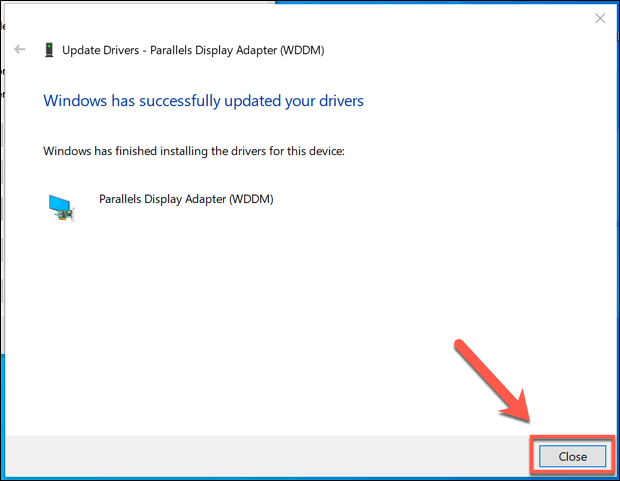Dismiss the dialog with the X button
This screenshot has width=620, height=481.
coord(600,18)
